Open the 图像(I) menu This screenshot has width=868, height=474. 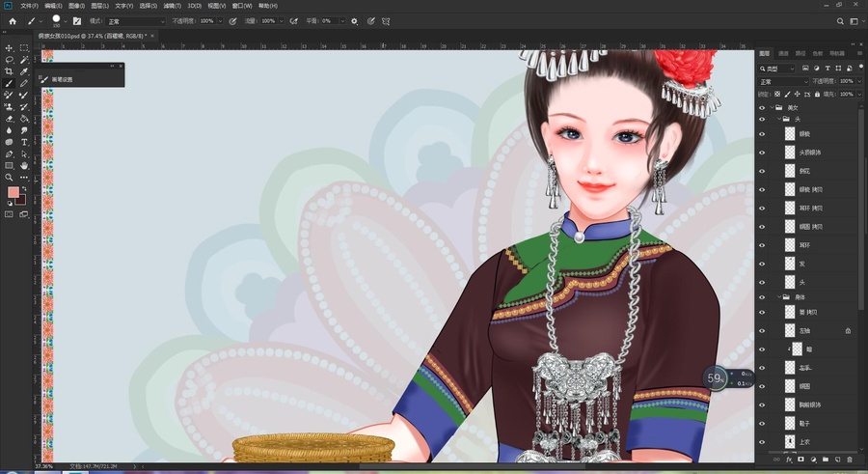pos(76,6)
